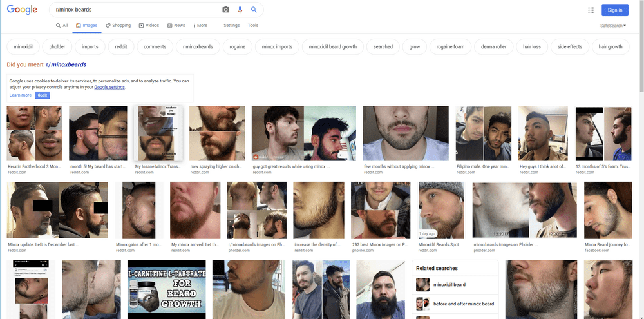Filter by the rogaine chip
This screenshot has height=319, width=644.
(x=238, y=47)
